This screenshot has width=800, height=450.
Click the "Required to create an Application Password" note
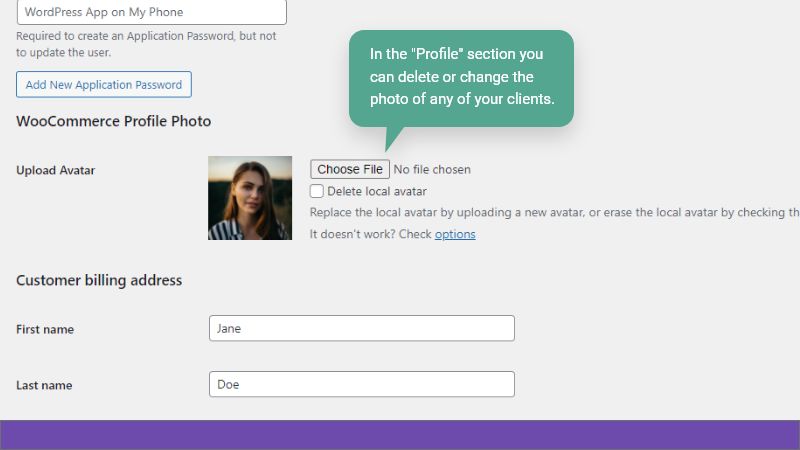click(x=146, y=44)
